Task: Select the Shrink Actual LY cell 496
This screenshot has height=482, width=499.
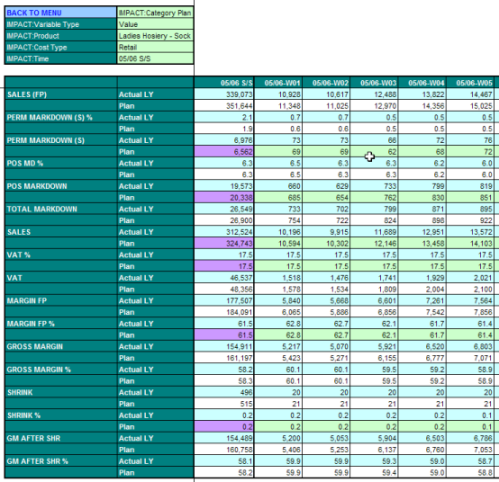Action: click(x=224, y=392)
